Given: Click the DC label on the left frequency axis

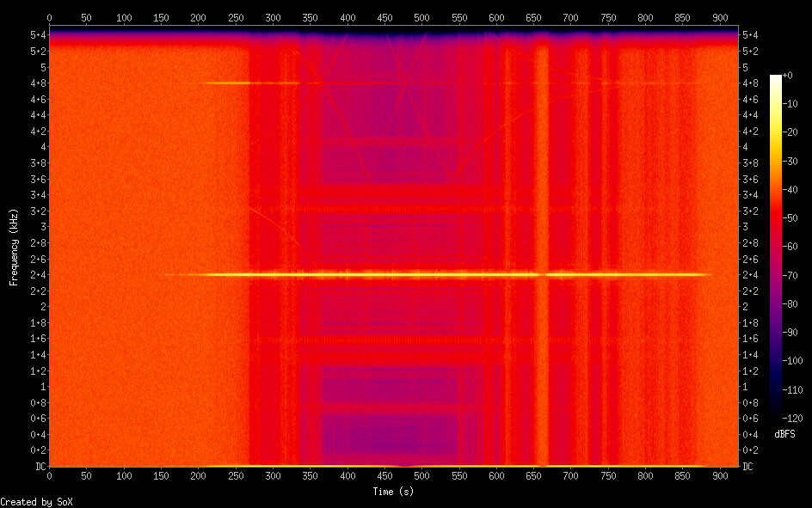Looking at the screenshot, I should [x=38, y=467].
